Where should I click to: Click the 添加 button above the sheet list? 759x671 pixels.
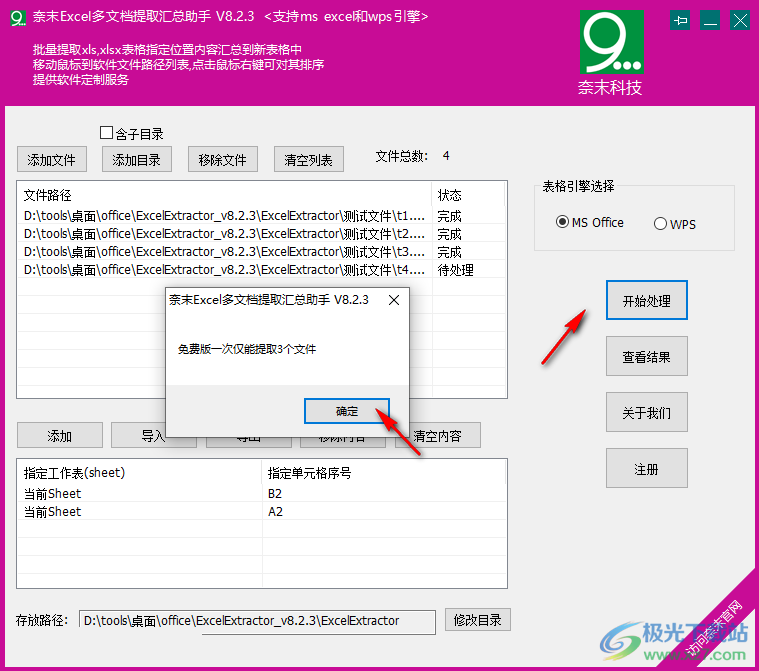pos(60,435)
